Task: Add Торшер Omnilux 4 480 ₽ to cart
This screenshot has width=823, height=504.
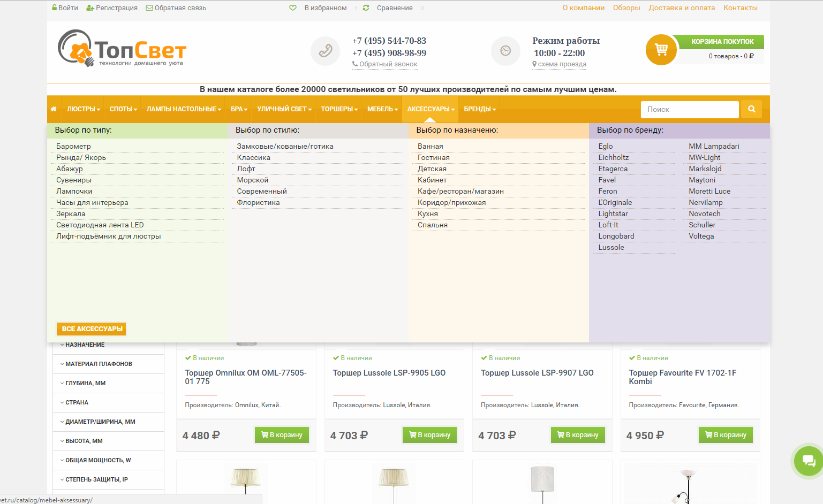Action: click(x=282, y=435)
